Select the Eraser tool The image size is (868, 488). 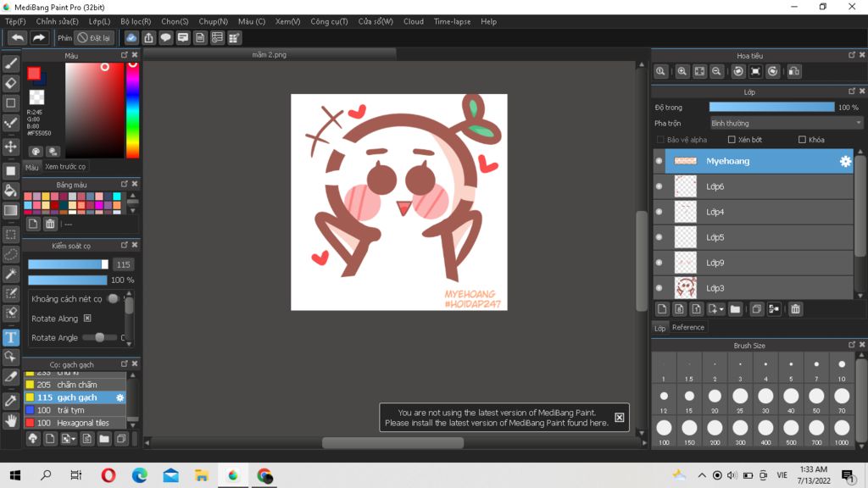point(10,84)
